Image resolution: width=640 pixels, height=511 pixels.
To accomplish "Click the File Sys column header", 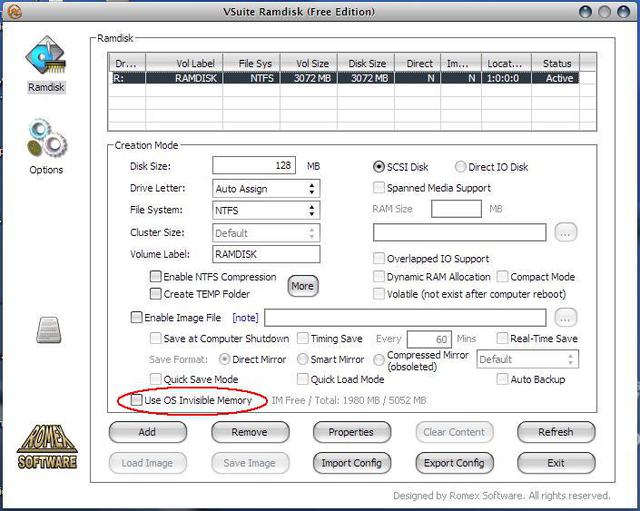I will 252,63.
